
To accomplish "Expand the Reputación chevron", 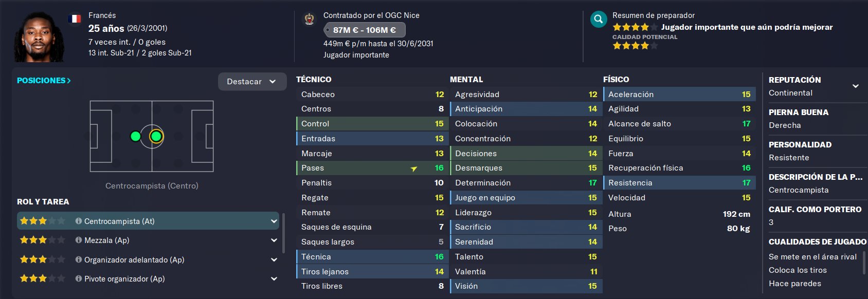I will pos(856,86).
